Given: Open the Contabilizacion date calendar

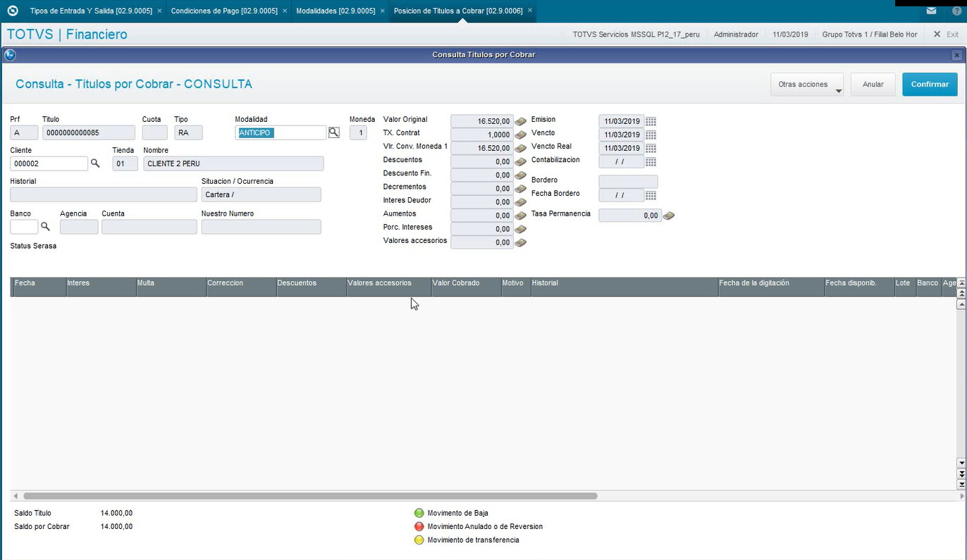Looking at the screenshot, I should coord(651,162).
